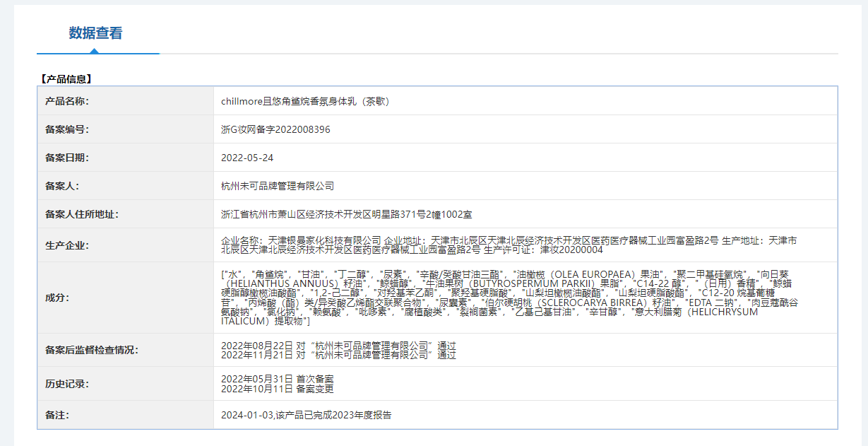The width and height of the screenshot is (868, 446).
Task: Select manufacturer text 天津银曼家化科技有限公司
Action: (323, 240)
